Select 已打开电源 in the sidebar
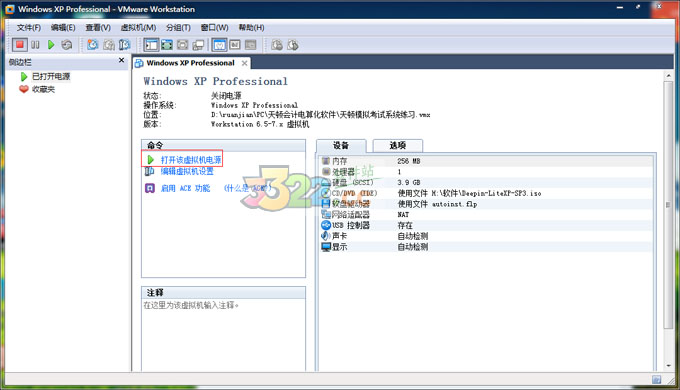The image size is (680, 390). 51,77
